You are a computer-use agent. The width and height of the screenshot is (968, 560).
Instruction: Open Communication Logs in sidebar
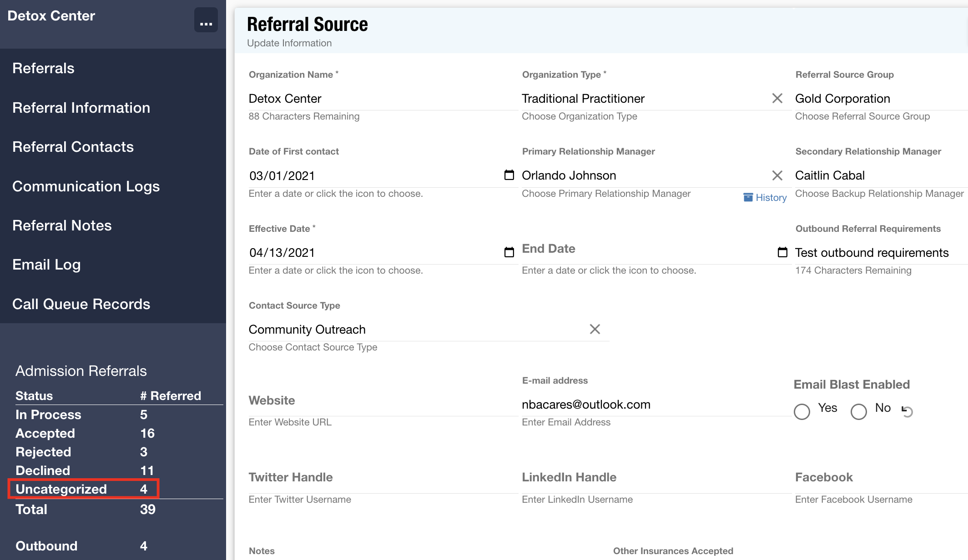[x=86, y=186]
